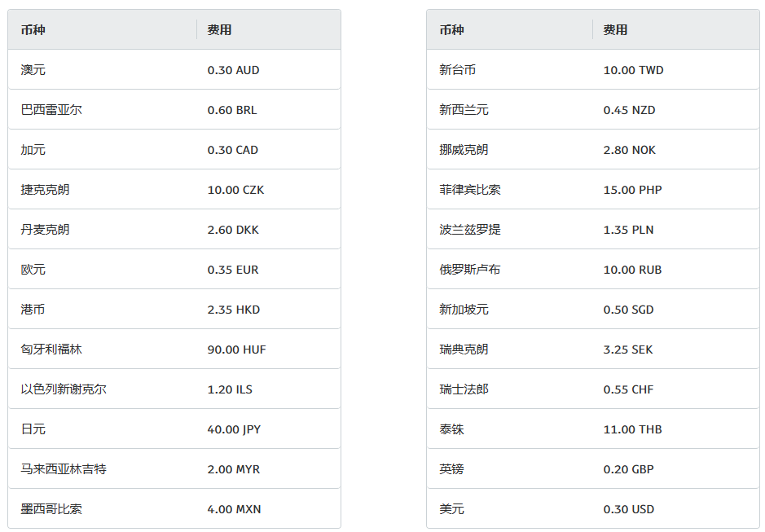
Task: Click the 0.30 USD fee value
Action: pos(629,509)
